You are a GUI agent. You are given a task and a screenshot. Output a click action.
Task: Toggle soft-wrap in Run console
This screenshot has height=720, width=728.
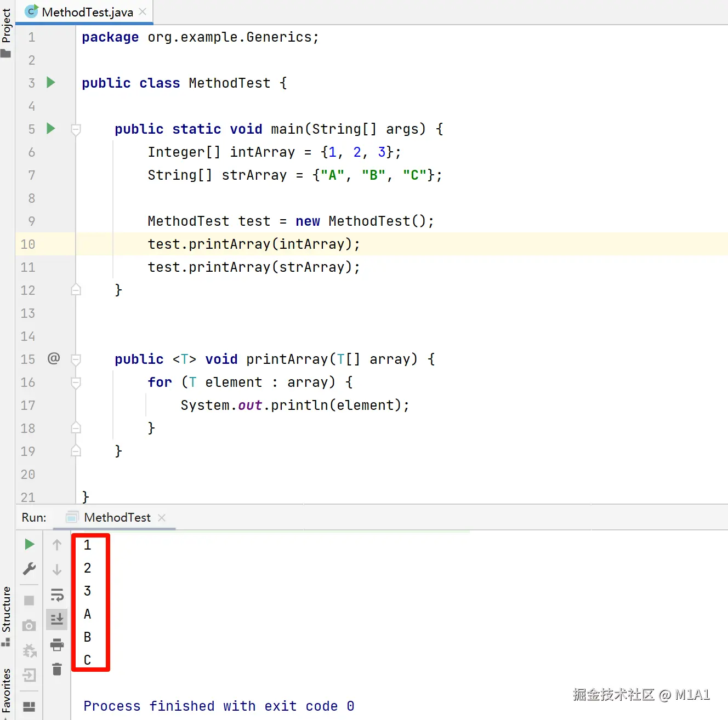tap(57, 595)
